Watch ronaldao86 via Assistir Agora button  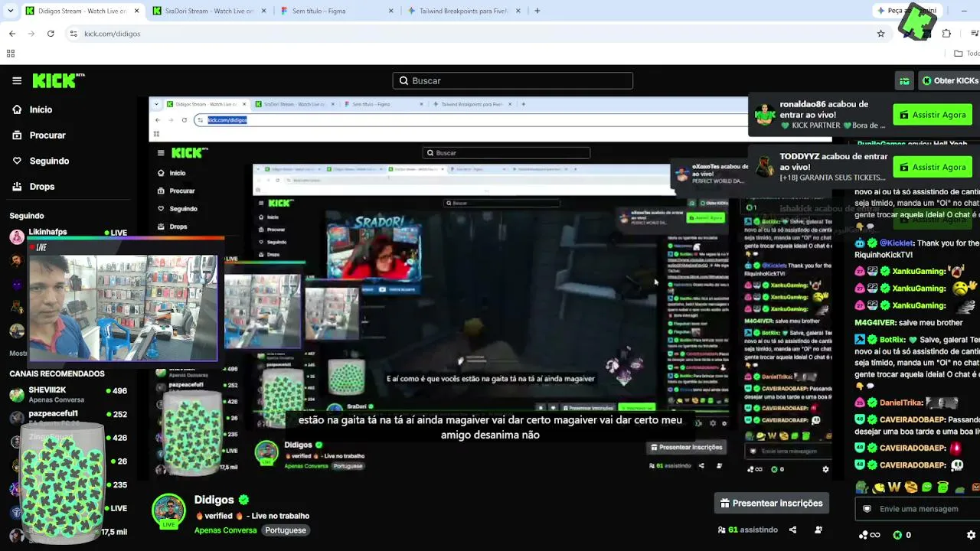click(x=933, y=115)
